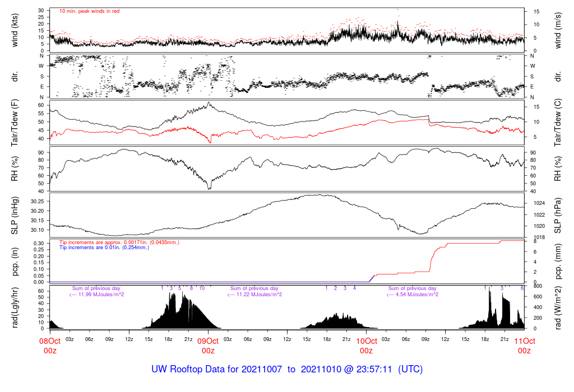Viewport: 574px width, 392px height.
Task: Select the "1024" hPa tick label
Action: coord(540,203)
